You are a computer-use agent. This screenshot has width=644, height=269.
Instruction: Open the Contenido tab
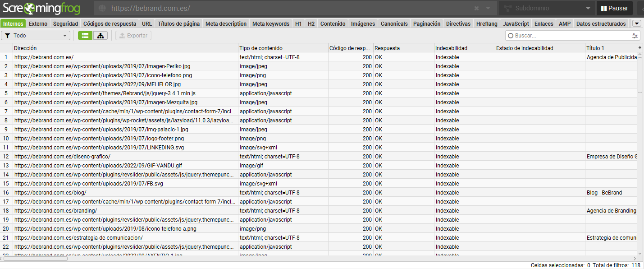click(x=333, y=24)
